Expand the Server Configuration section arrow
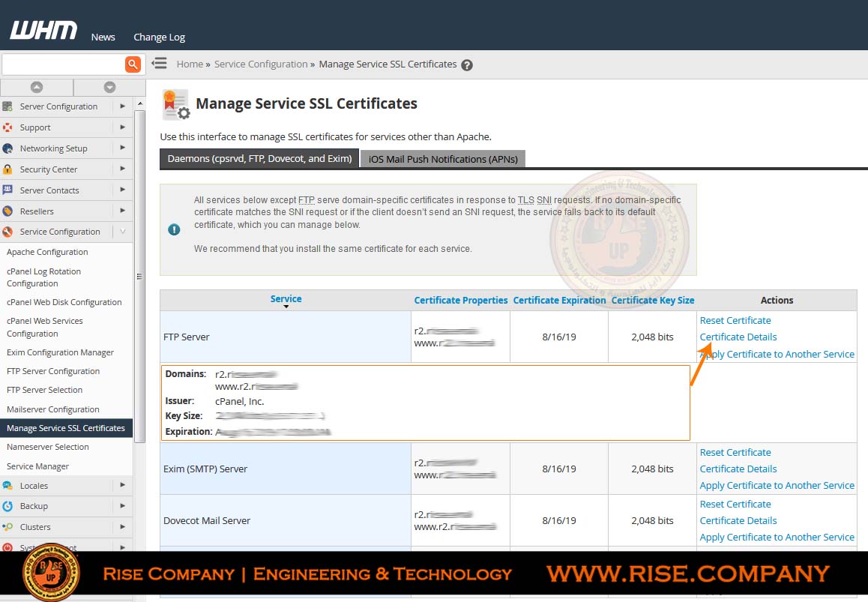The image size is (868, 602). coord(122,106)
